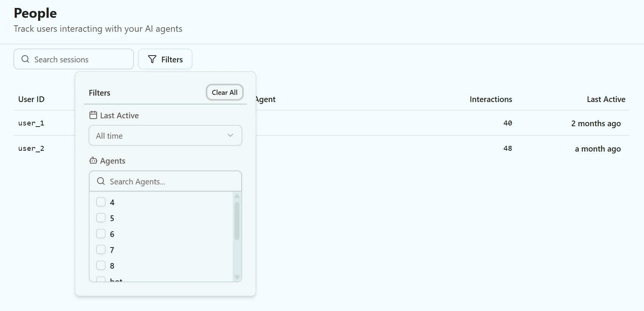
Task: Click the robot icon beside Agents label
Action: click(93, 161)
